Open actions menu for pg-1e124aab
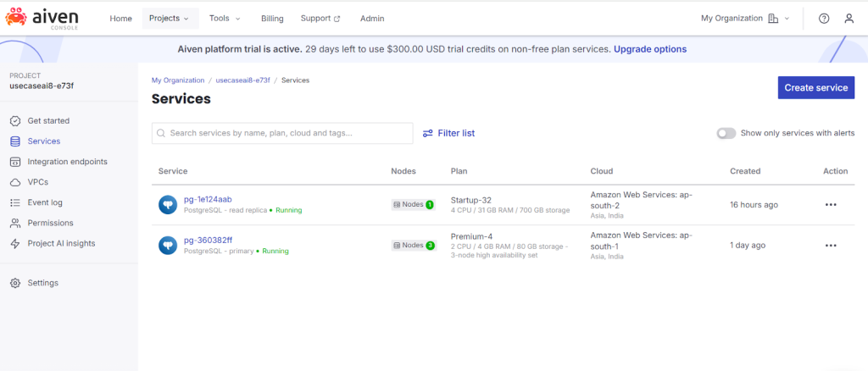The height and width of the screenshot is (371, 868). (830, 205)
